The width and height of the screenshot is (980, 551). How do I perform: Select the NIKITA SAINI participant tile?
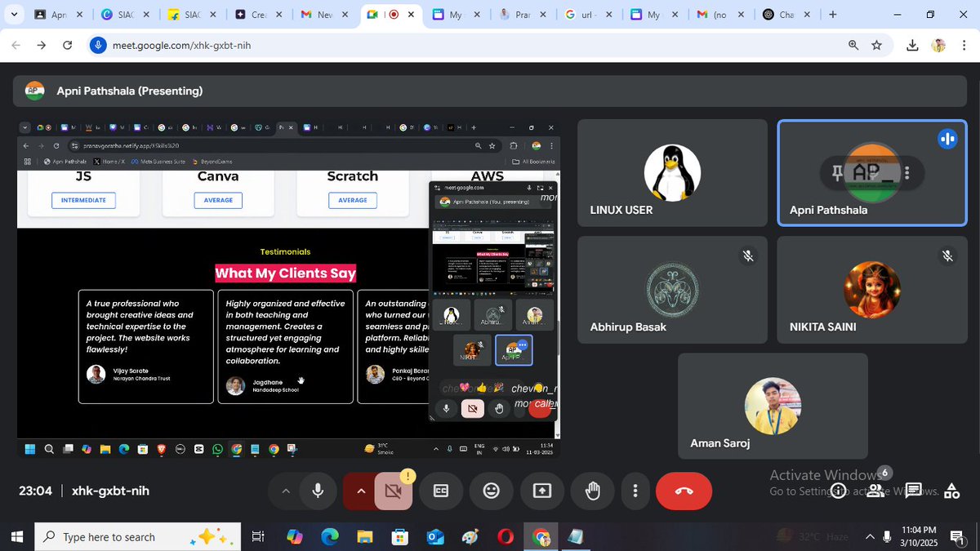point(871,290)
